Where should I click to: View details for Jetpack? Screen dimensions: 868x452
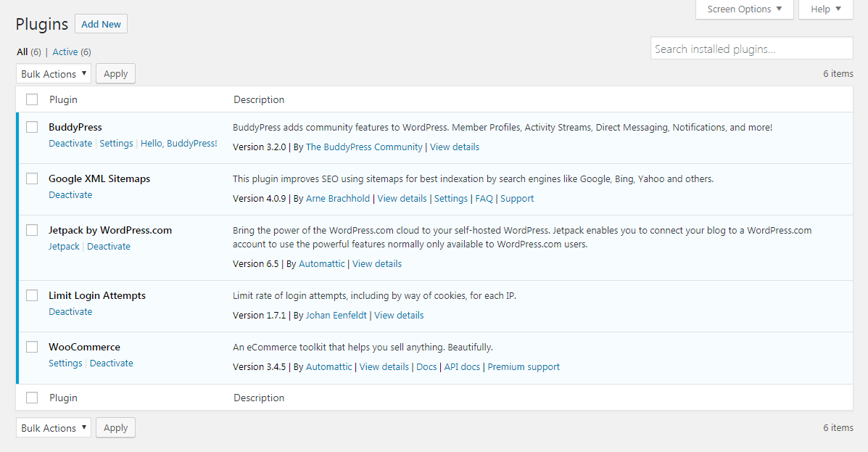point(377,263)
